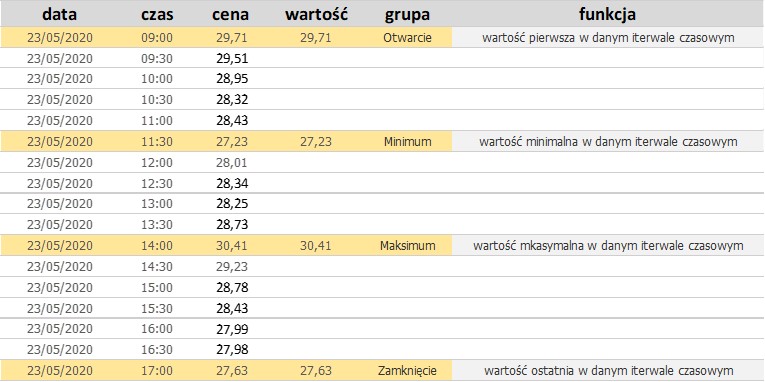Viewport: 765px width, 382px height.
Task: Click the time cell 16:30
Action: point(157,349)
